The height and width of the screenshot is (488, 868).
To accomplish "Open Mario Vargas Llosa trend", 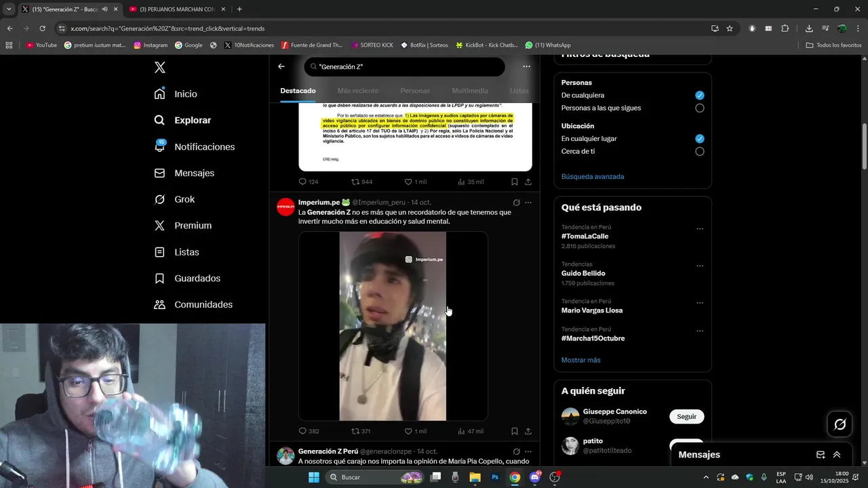I will pyautogui.click(x=591, y=310).
